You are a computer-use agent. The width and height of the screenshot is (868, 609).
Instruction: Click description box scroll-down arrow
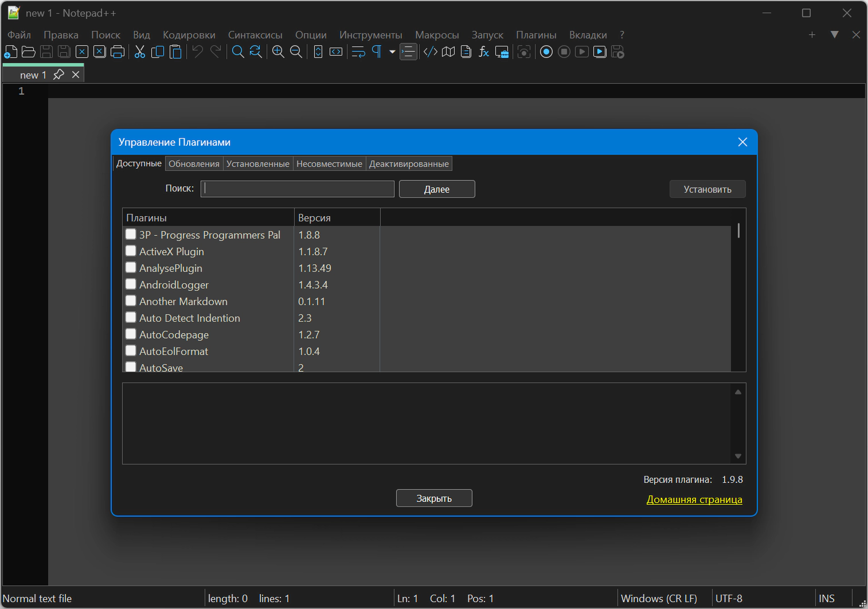738,456
